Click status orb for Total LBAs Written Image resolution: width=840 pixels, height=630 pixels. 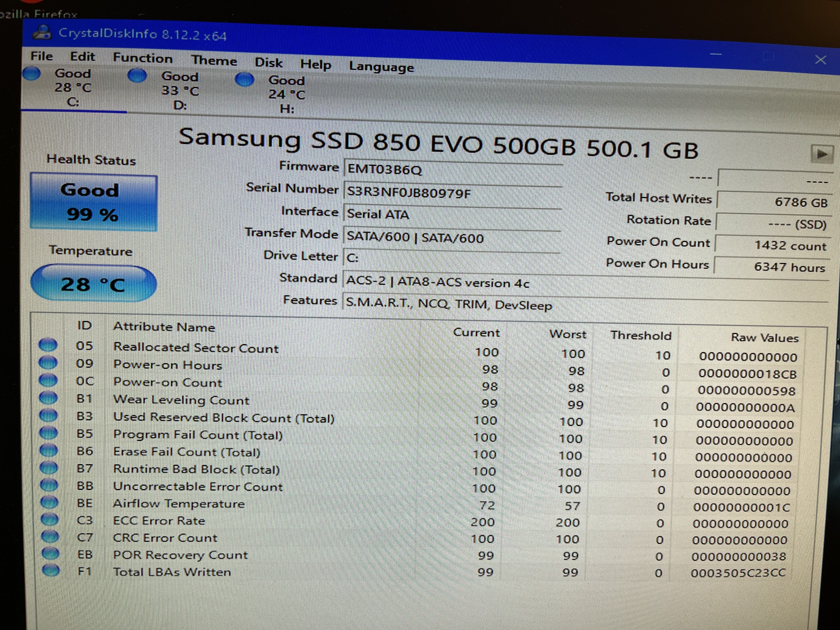click(51, 570)
